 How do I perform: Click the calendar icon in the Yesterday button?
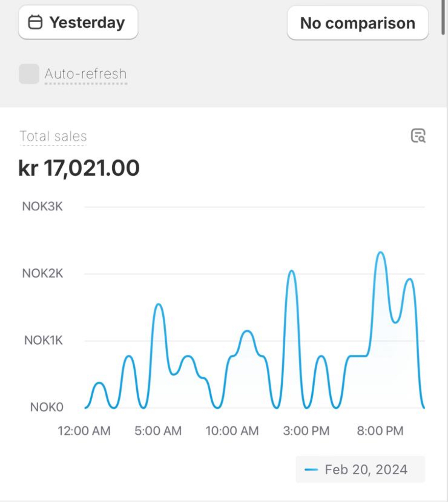[35, 22]
